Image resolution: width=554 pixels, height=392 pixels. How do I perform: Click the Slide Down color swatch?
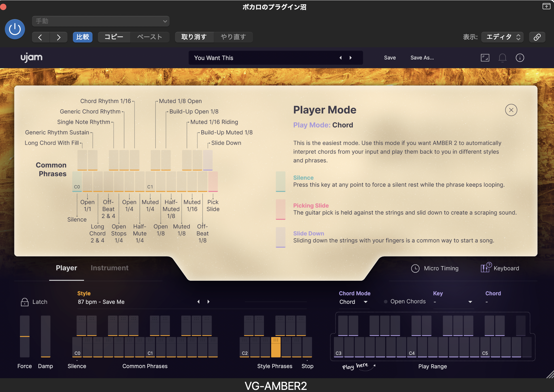click(x=280, y=237)
